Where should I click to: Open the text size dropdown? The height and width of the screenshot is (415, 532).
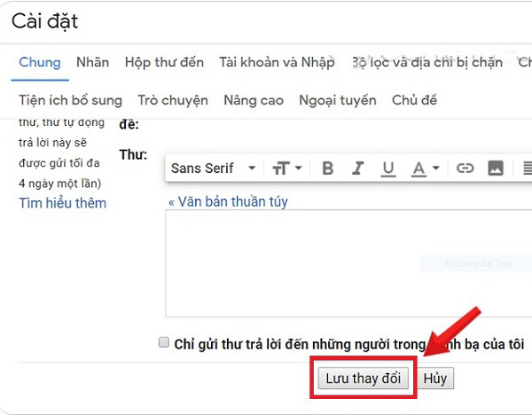point(287,168)
